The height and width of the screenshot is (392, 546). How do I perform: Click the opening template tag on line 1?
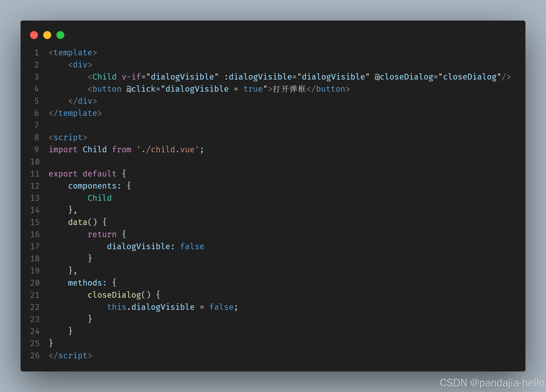(x=73, y=53)
